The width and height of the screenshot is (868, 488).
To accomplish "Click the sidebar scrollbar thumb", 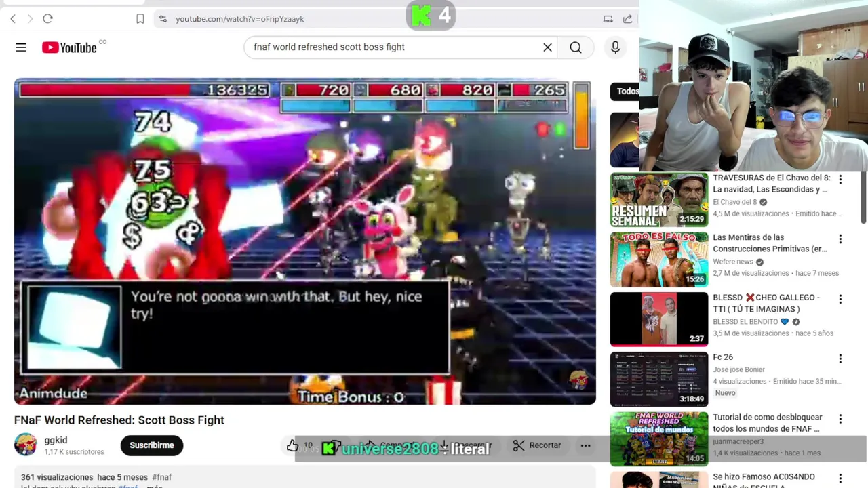I will click(863, 197).
